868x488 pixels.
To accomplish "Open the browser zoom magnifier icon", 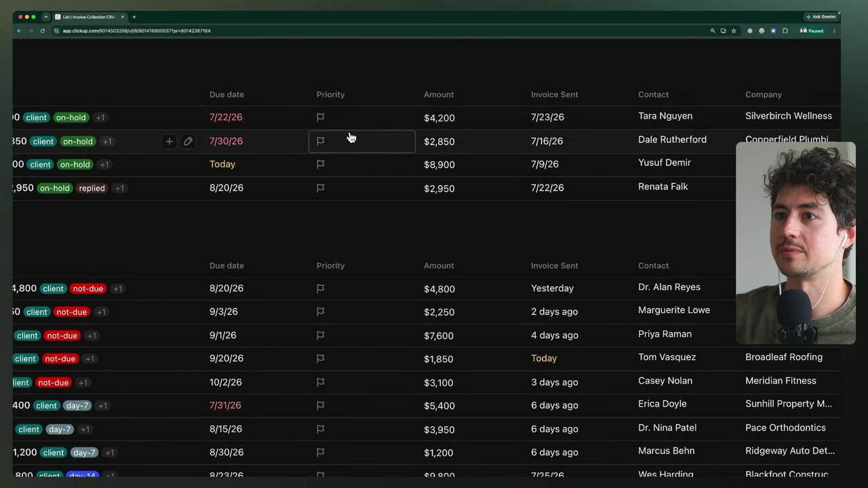I will [713, 30].
